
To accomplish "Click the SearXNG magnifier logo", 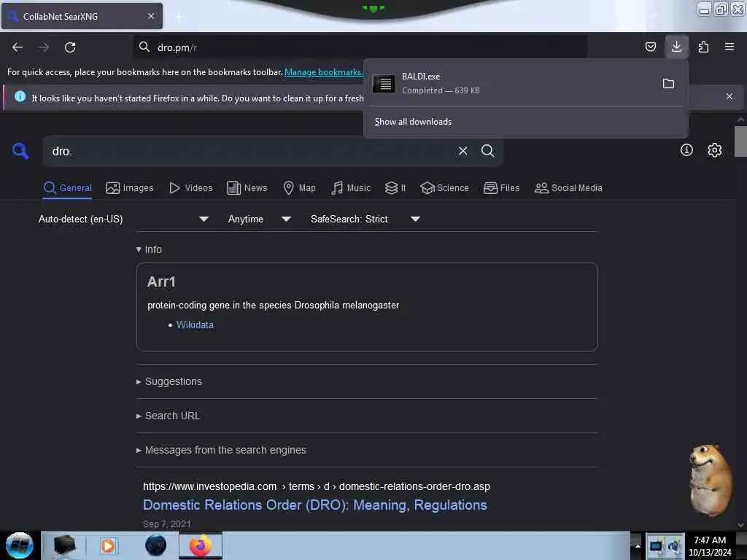I will tap(20, 151).
